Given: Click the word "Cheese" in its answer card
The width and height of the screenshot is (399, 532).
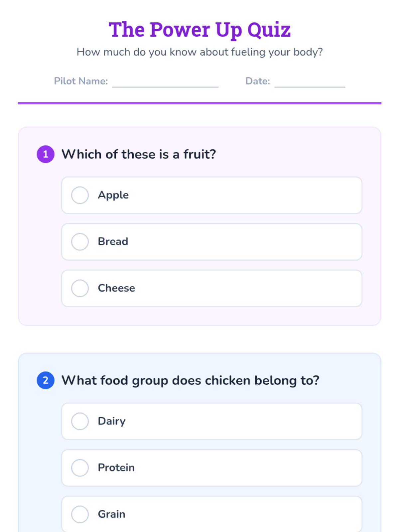Looking at the screenshot, I should click(116, 288).
